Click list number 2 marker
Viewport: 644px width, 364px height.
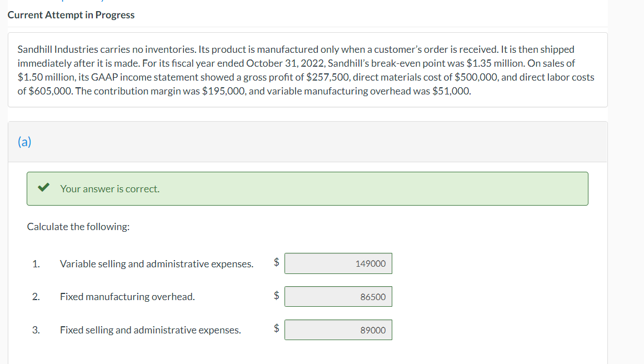[x=36, y=297]
